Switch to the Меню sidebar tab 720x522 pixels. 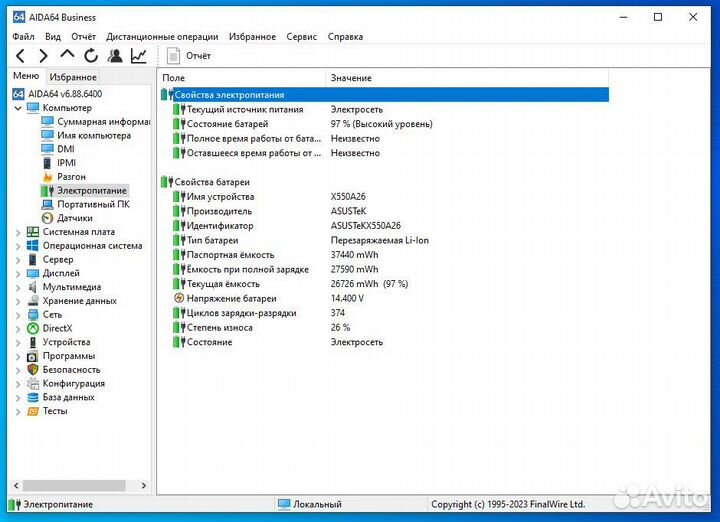pyautogui.click(x=26, y=76)
